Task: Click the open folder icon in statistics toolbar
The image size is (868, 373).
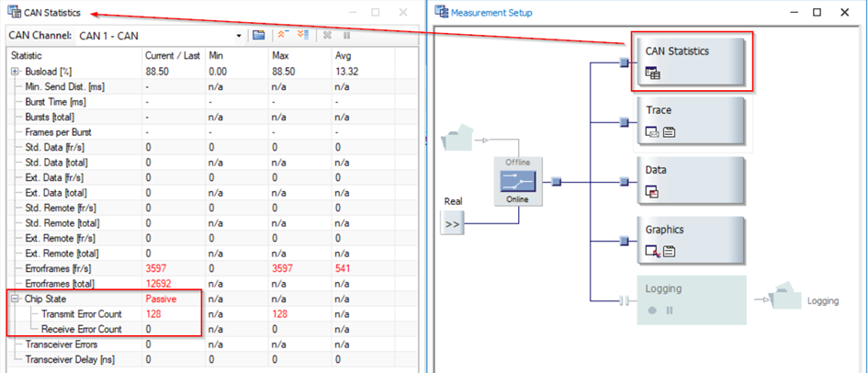Action: 259,36
